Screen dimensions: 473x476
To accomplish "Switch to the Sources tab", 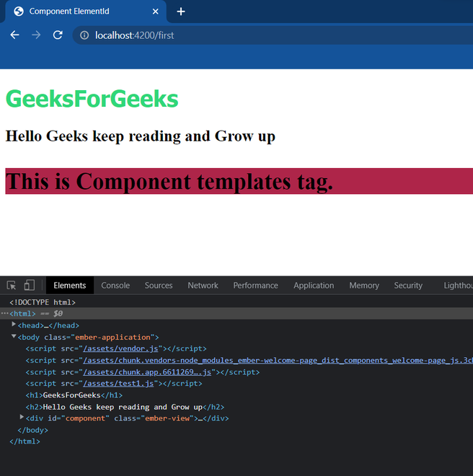I will tap(159, 286).
